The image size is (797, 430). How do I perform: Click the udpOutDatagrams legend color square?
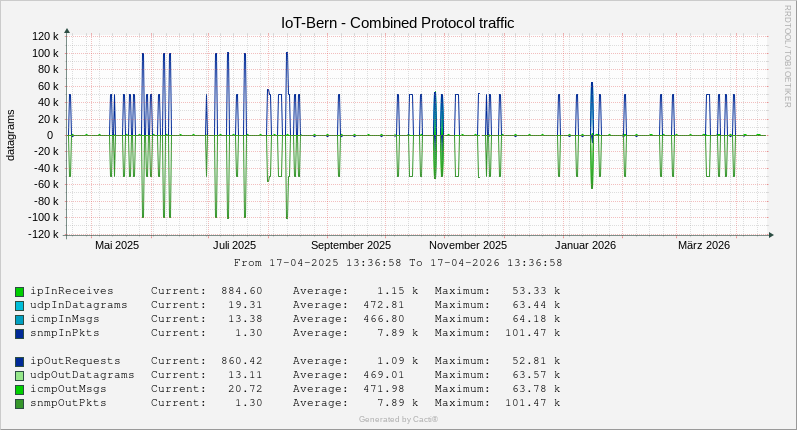20,375
